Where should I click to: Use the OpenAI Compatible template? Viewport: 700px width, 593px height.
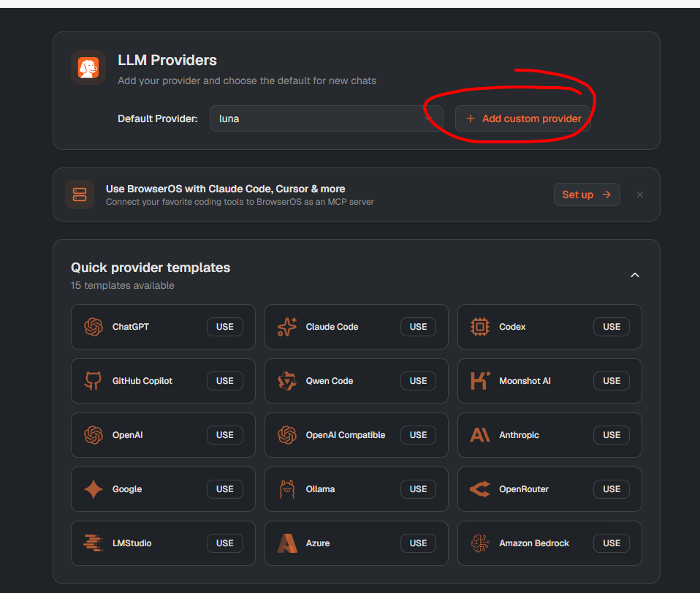point(418,435)
